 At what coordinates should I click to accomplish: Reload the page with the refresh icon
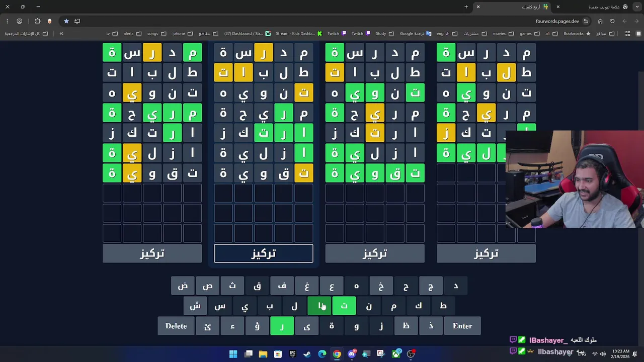pyautogui.click(x=612, y=21)
